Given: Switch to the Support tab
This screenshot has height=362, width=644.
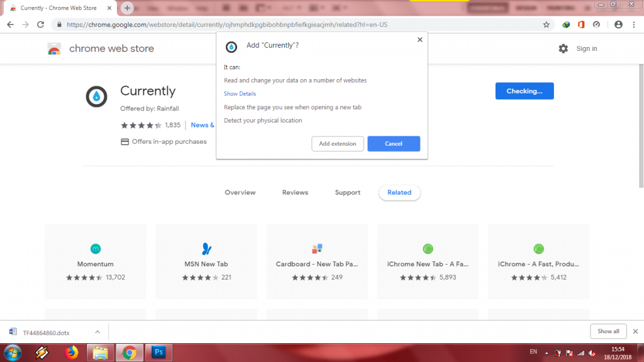Looking at the screenshot, I should click(347, 192).
